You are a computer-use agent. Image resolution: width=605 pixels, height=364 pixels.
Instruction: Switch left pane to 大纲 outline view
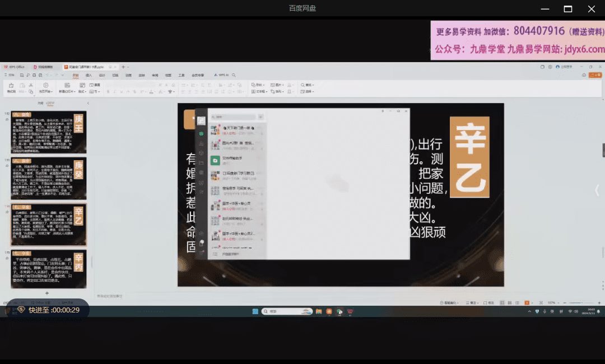[x=40, y=103]
